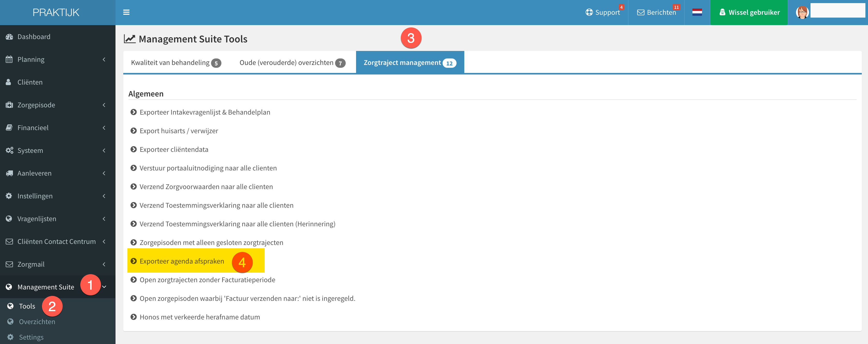Expand Cliënten Contact Centrum chevron
Viewport: 868px width, 344px height.
tap(104, 241)
